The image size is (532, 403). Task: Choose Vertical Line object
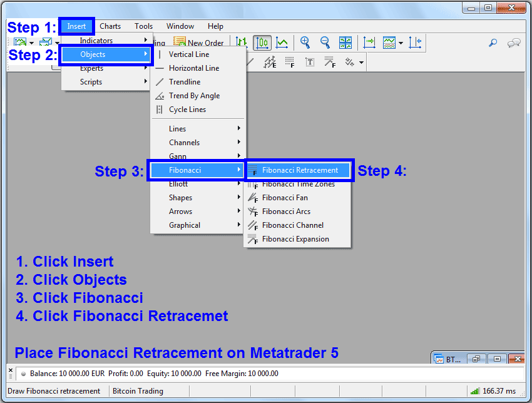coord(198,54)
